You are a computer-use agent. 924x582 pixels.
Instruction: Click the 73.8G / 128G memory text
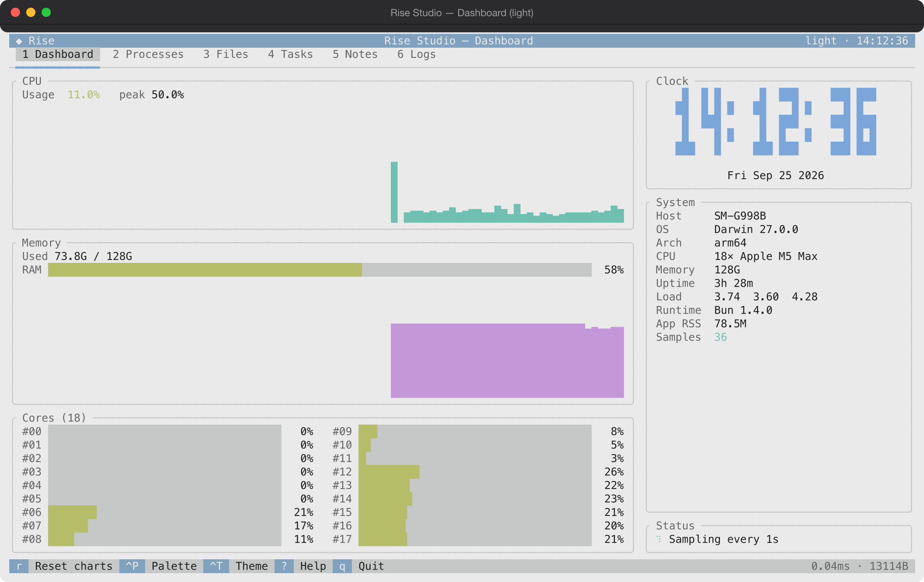(93, 256)
